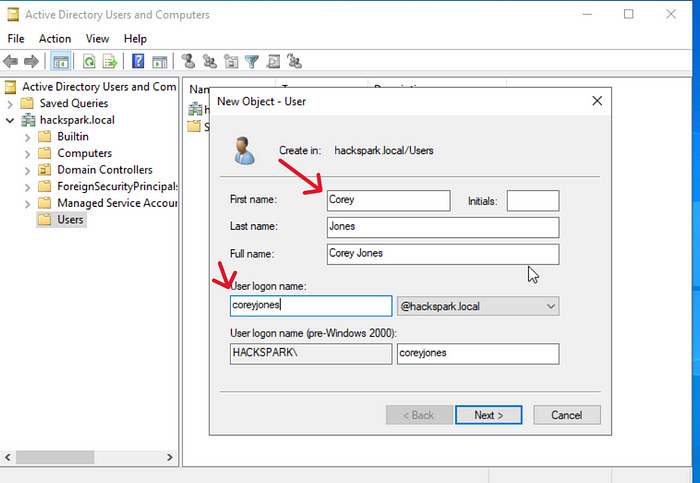Click the ForeignSecurityPrincipals folder icon

(x=44, y=187)
